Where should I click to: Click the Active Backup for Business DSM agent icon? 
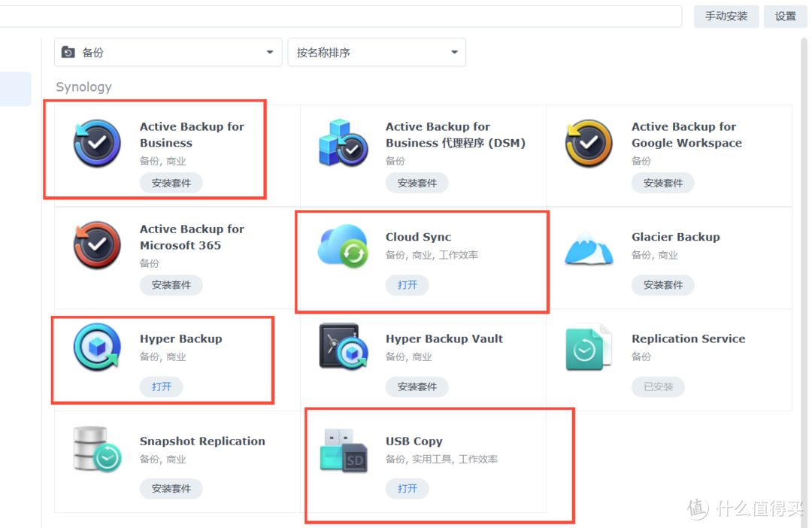344,144
